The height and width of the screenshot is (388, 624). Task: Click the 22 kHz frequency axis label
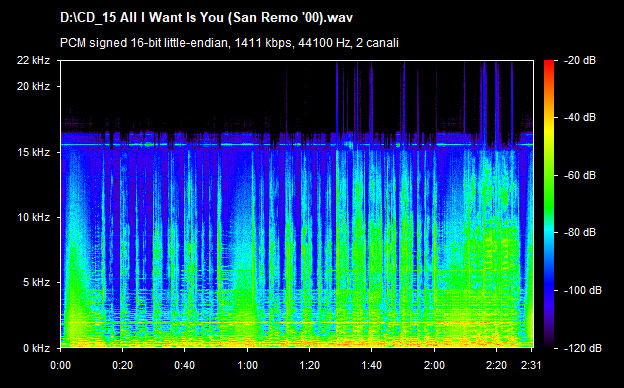coord(33,60)
